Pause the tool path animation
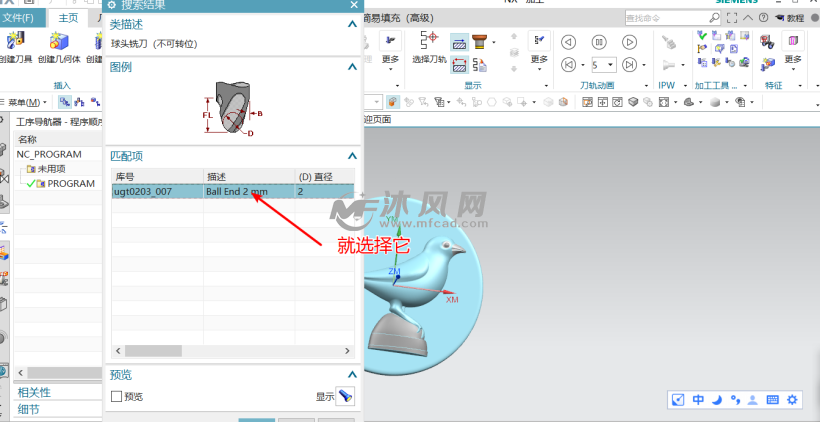The width and height of the screenshot is (820, 422). click(x=599, y=42)
